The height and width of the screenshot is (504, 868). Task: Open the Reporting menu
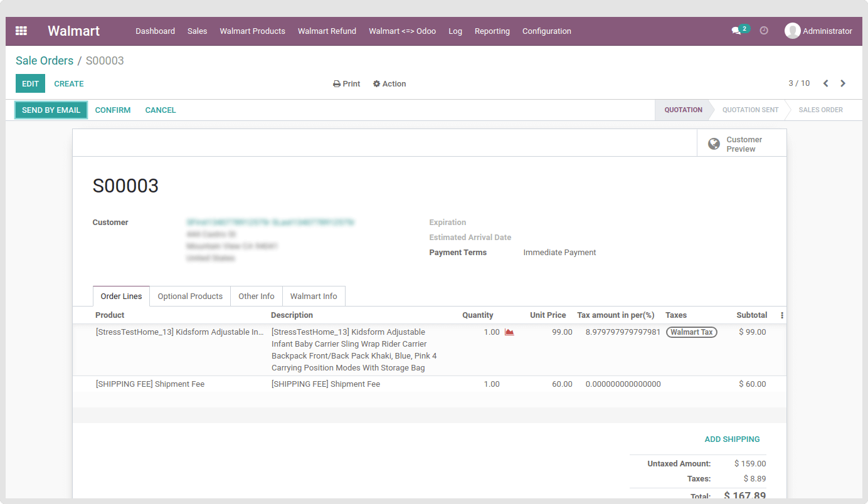[492, 31]
